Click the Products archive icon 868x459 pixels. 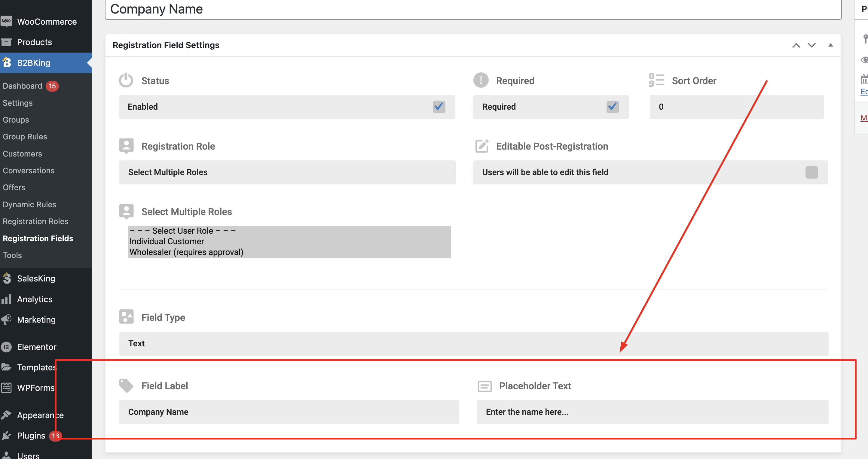pos(6,42)
